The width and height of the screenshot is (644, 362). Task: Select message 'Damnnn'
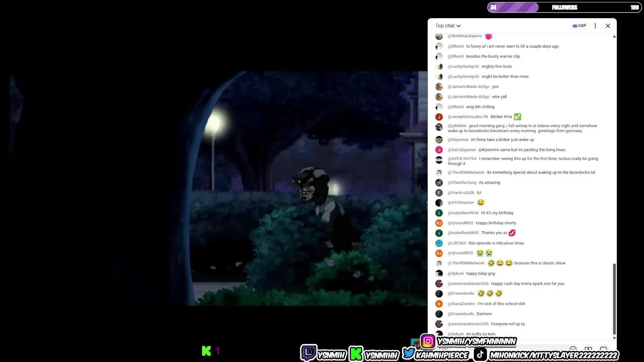(x=485, y=314)
